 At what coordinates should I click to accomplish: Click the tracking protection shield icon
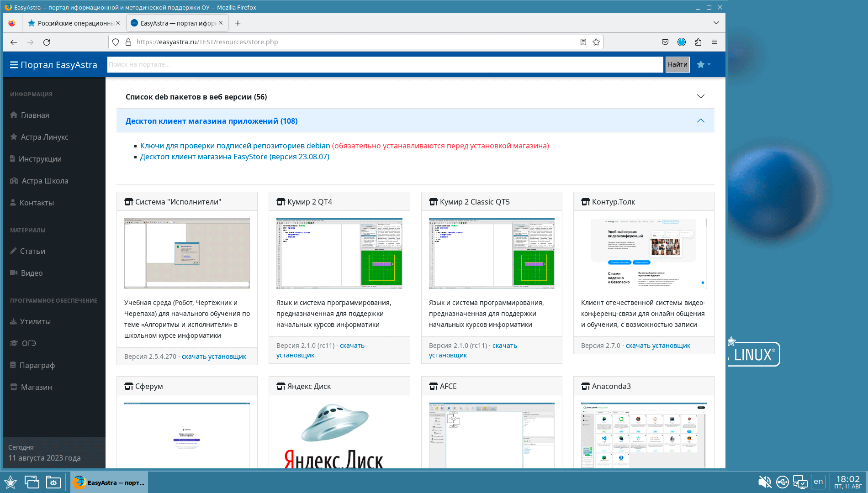(x=116, y=42)
